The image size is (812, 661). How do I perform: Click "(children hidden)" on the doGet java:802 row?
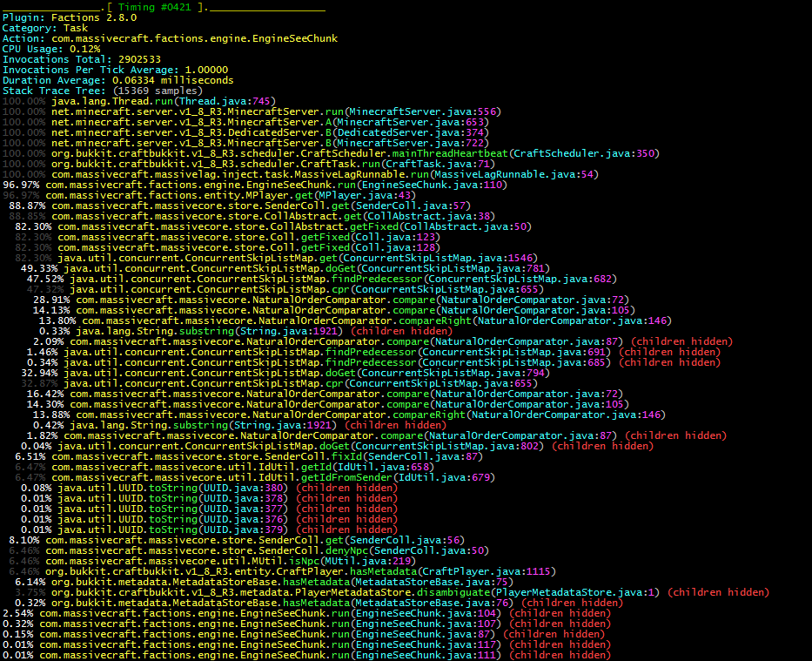point(603,446)
